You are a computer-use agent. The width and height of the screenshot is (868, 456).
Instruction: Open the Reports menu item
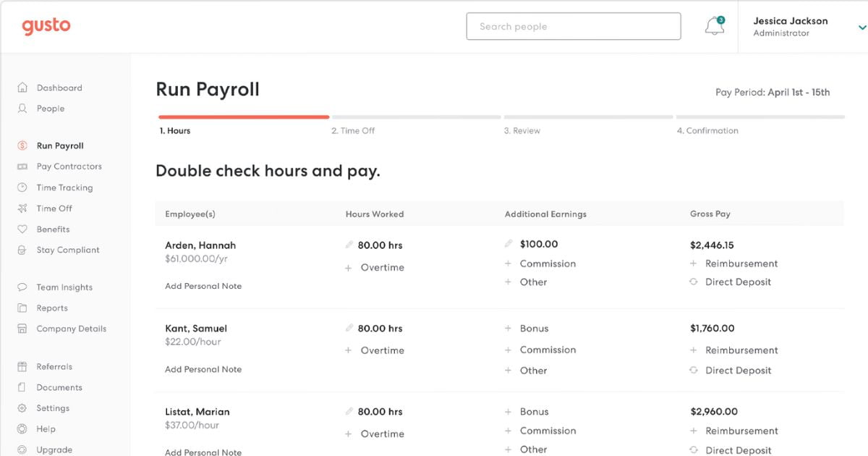click(52, 308)
